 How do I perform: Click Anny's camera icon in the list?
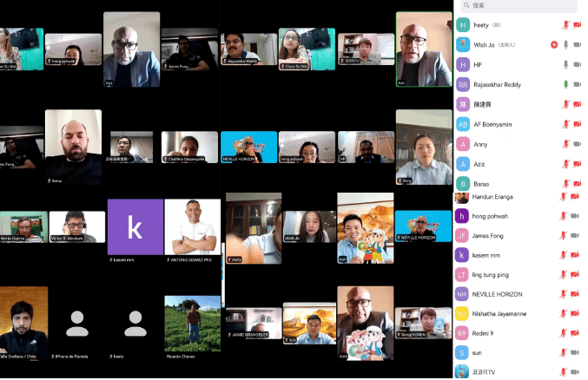pos(577,144)
